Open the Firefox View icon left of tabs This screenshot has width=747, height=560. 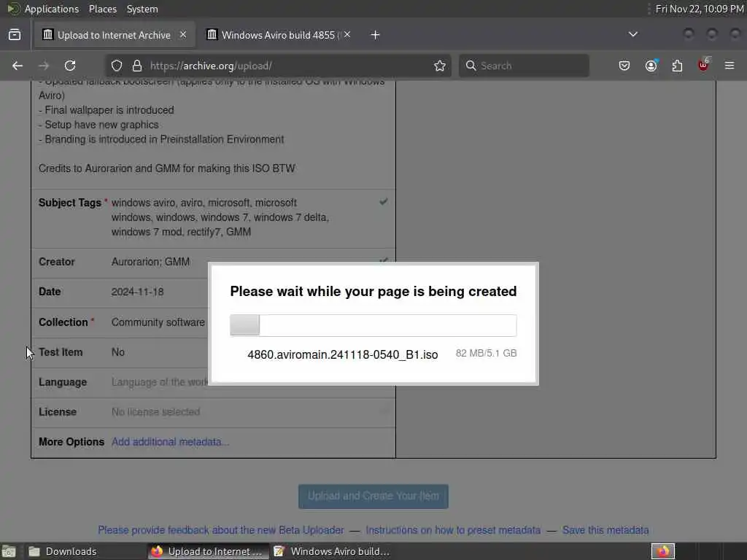coord(15,35)
